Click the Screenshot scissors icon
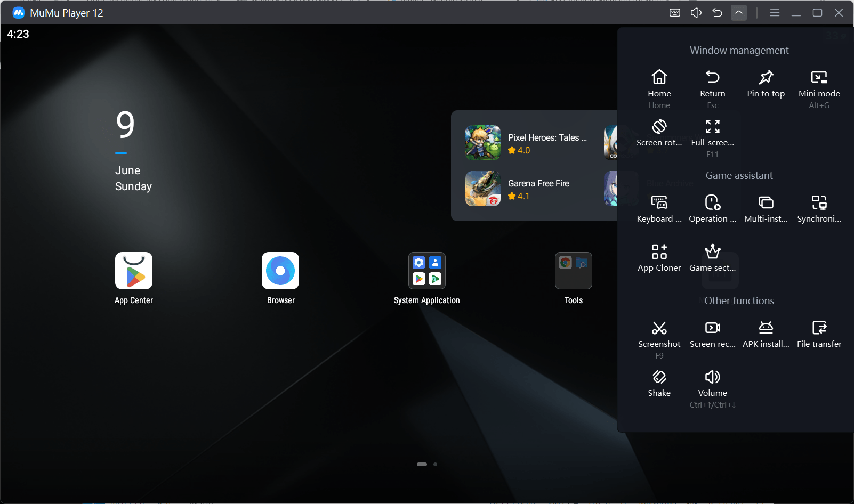The width and height of the screenshot is (854, 504). click(x=659, y=328)
